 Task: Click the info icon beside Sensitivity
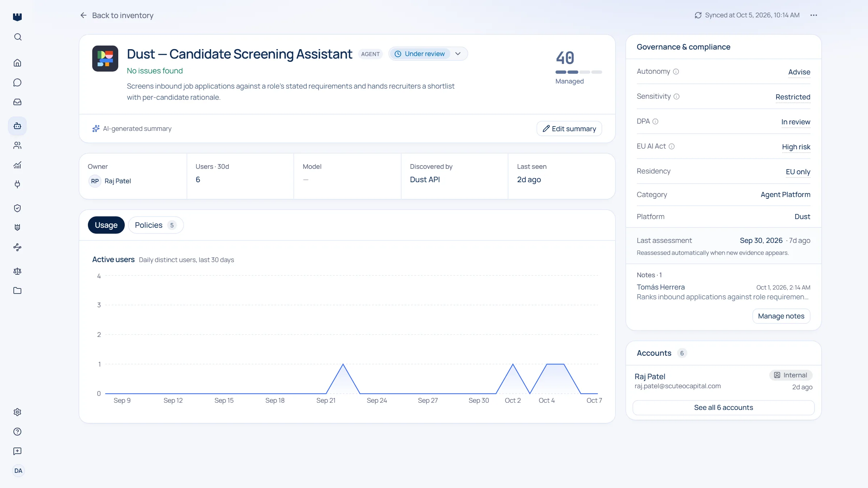(x=677, y=97)
